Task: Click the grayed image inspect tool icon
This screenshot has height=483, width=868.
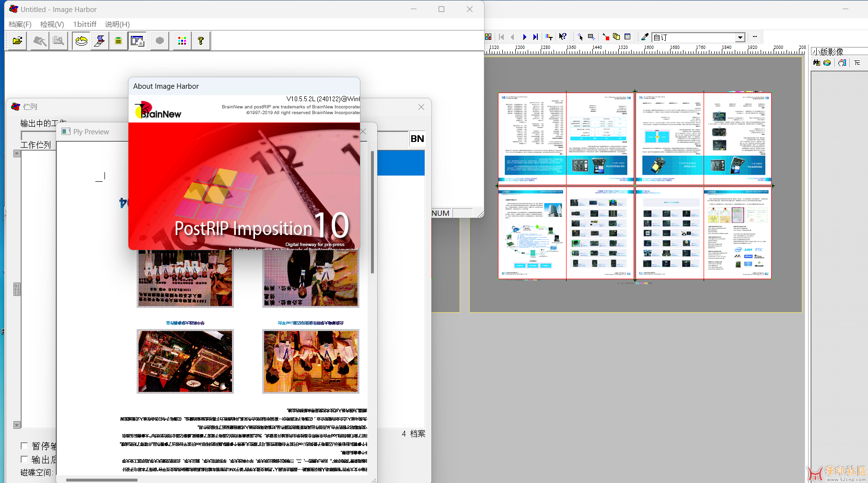Action: point(58,41)
